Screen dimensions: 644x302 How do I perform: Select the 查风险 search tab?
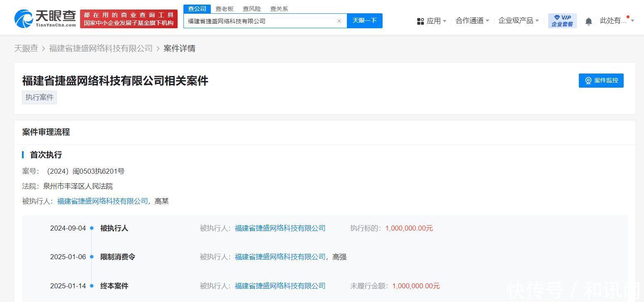(252, 9)
